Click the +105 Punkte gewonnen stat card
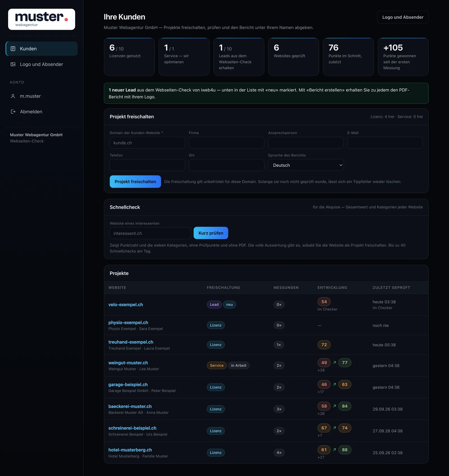The width and height of the screenshot is (449, 476). tap(403, 57)
